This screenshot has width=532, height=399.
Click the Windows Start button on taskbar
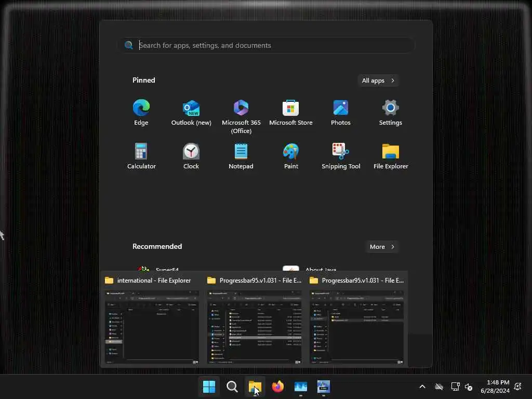coord(209,387)
